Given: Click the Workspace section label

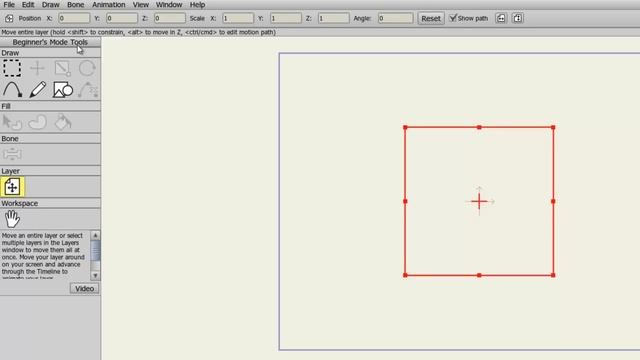Looking at the screenshot, I should [x=20, y=203].
